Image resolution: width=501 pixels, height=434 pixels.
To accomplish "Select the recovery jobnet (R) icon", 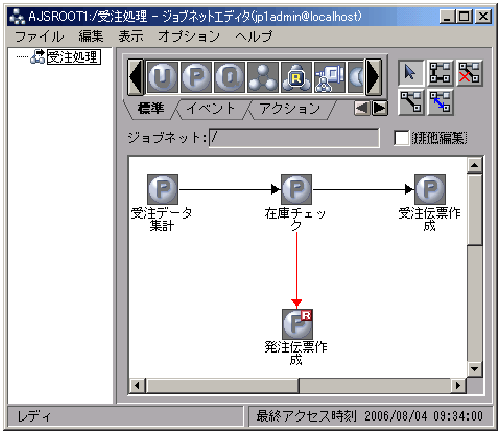I will tap(296, 77).
